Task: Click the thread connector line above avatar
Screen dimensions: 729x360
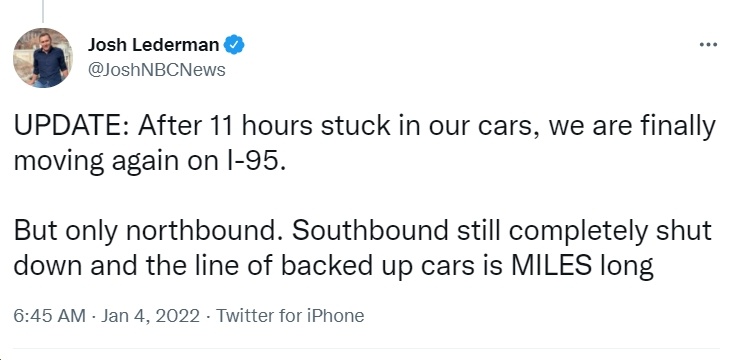Action: (x=43, y=11)
